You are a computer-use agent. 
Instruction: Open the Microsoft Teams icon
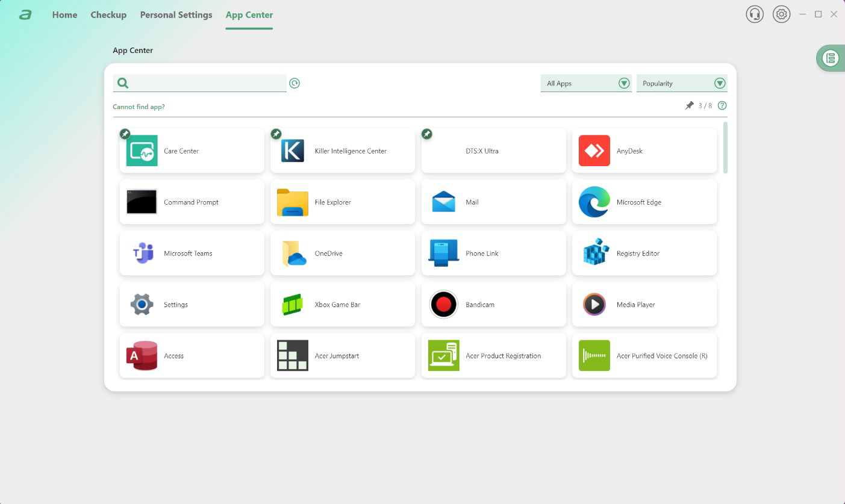(x=143, y=253)
